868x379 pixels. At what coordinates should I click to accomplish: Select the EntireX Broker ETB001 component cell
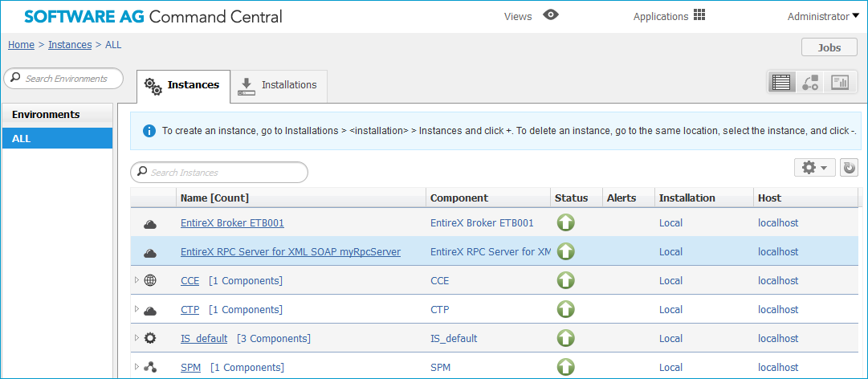point(482,223)
